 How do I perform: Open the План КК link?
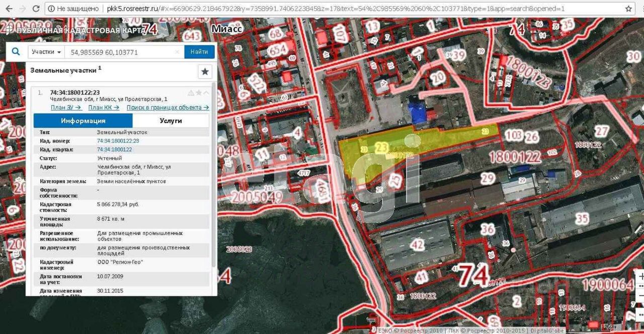(104, 107)
